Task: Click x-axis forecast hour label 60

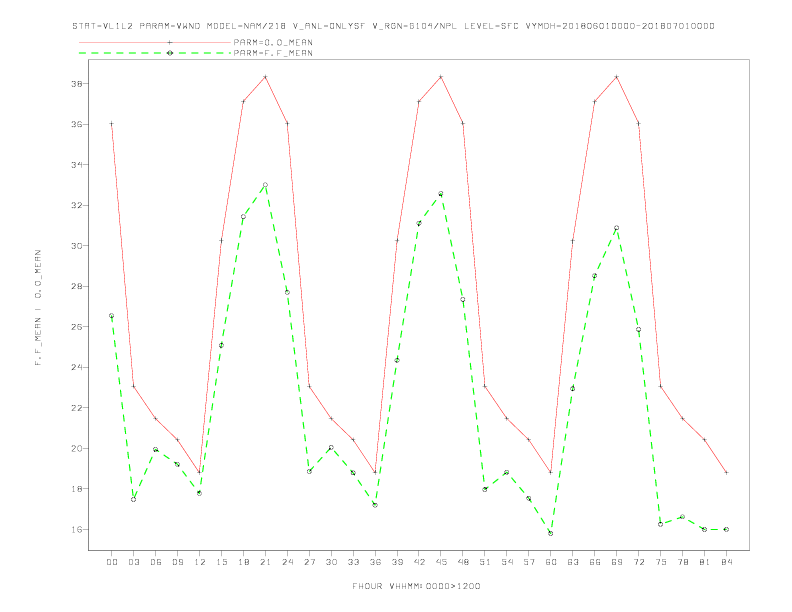Action: coord(551,562)
